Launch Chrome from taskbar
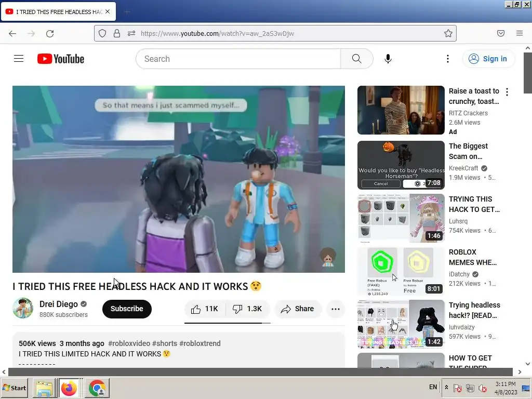Image resolution: width=532 pixels, height=399 pixels. click(x=97, y=388)
